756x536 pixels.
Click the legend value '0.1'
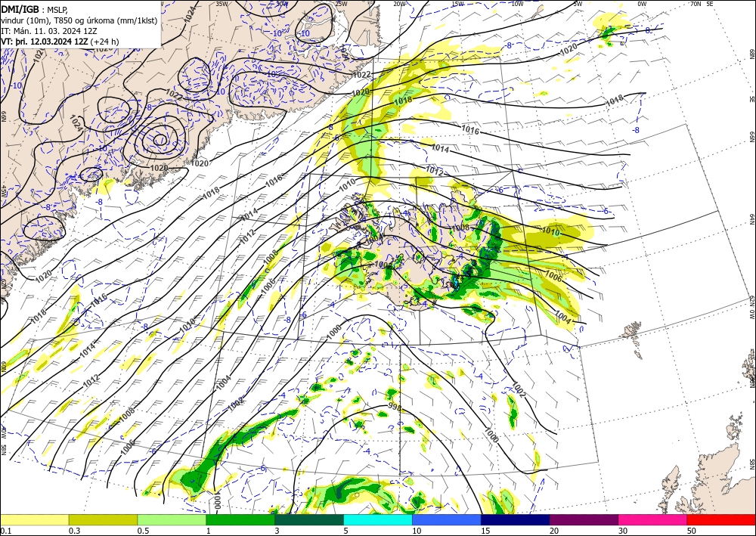(6, 531)
